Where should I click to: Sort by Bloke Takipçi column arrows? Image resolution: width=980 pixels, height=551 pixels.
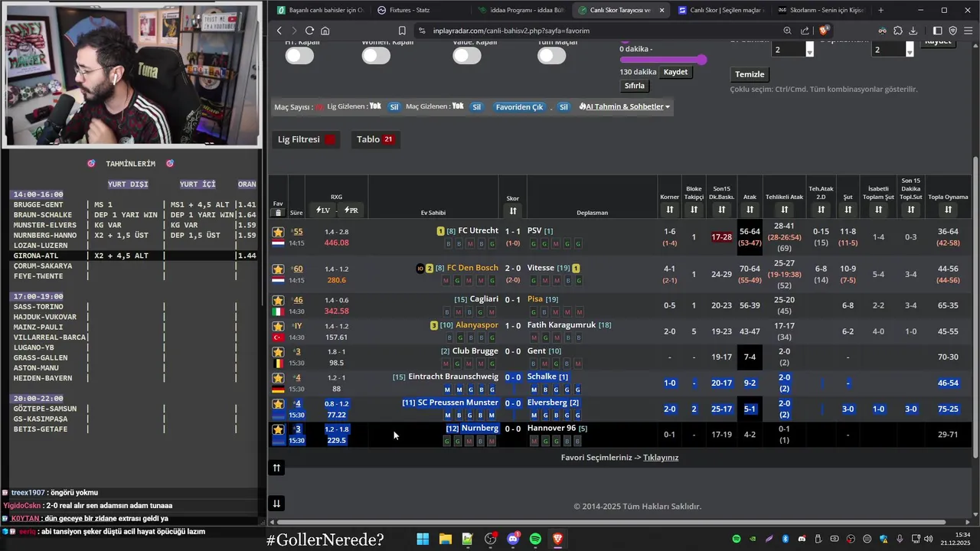(694, 210)
